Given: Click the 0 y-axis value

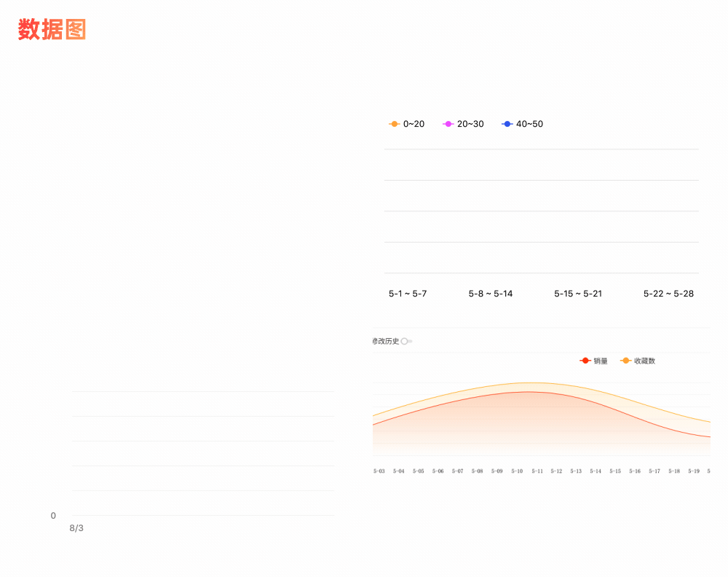Looking at the screenshot, I should point(53,516).
